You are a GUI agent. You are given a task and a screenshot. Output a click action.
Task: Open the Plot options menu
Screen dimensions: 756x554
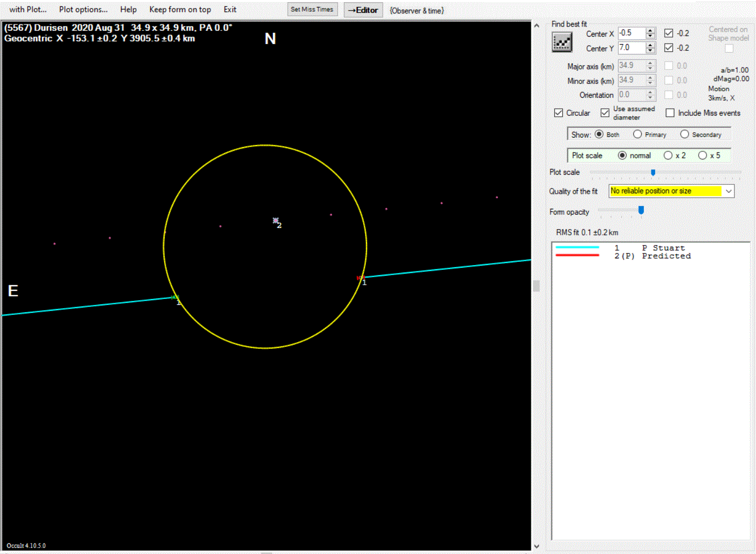click(x=83, y=10)
